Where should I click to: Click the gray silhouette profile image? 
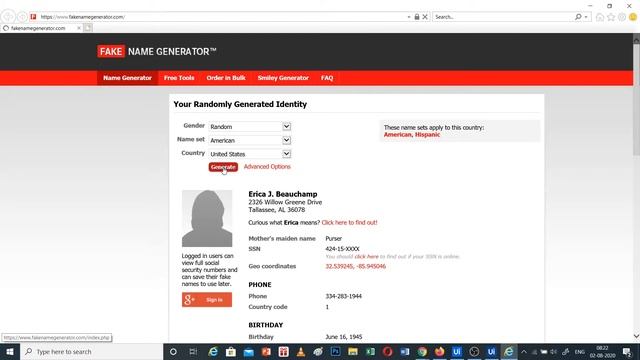tap(207, 218)
